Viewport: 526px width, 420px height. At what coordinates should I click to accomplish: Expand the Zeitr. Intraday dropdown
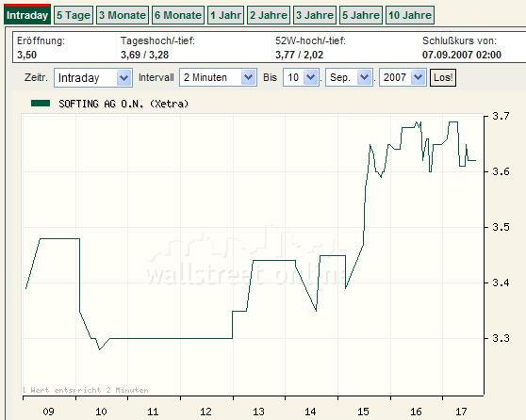(x=93, y=78)
